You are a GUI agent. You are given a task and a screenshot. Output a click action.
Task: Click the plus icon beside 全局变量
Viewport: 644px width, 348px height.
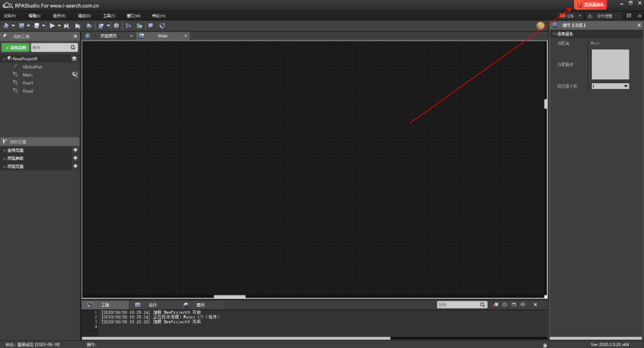[x=75, y=150]
